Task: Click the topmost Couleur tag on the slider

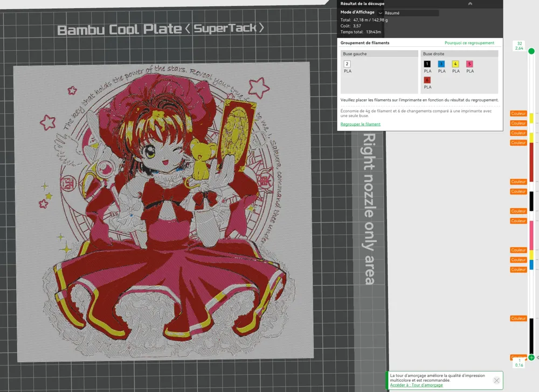Action: click(x=519, y=113)
